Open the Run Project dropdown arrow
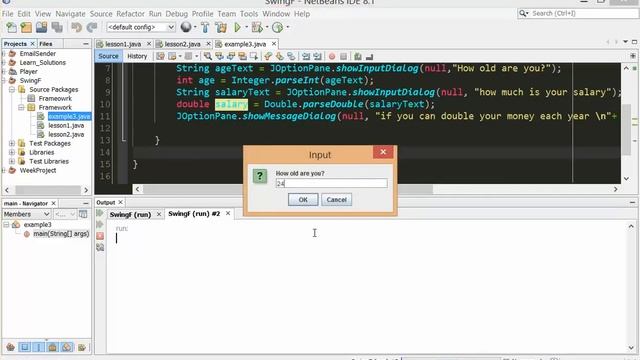Viewport: 640px width, 360px height. 246,27
